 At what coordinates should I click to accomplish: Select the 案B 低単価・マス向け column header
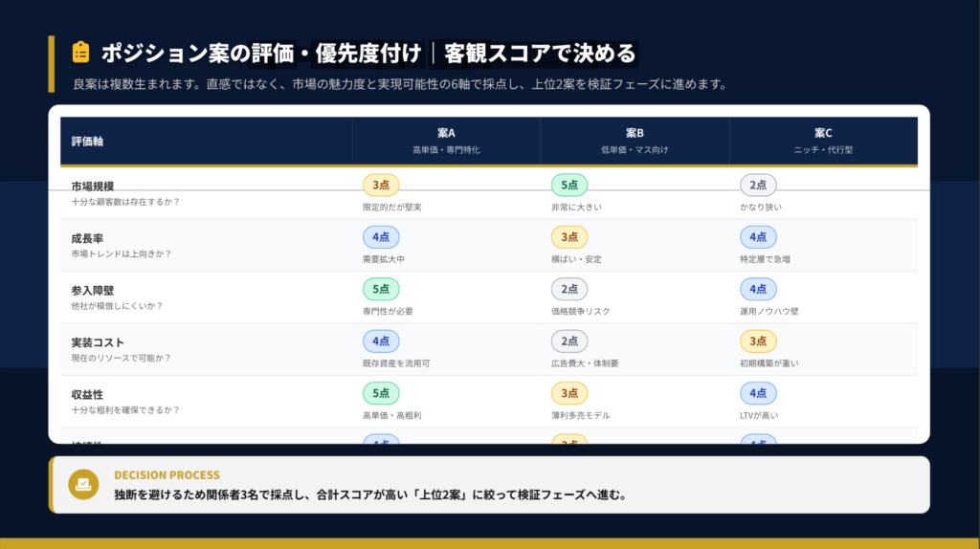tap(635, 140)
